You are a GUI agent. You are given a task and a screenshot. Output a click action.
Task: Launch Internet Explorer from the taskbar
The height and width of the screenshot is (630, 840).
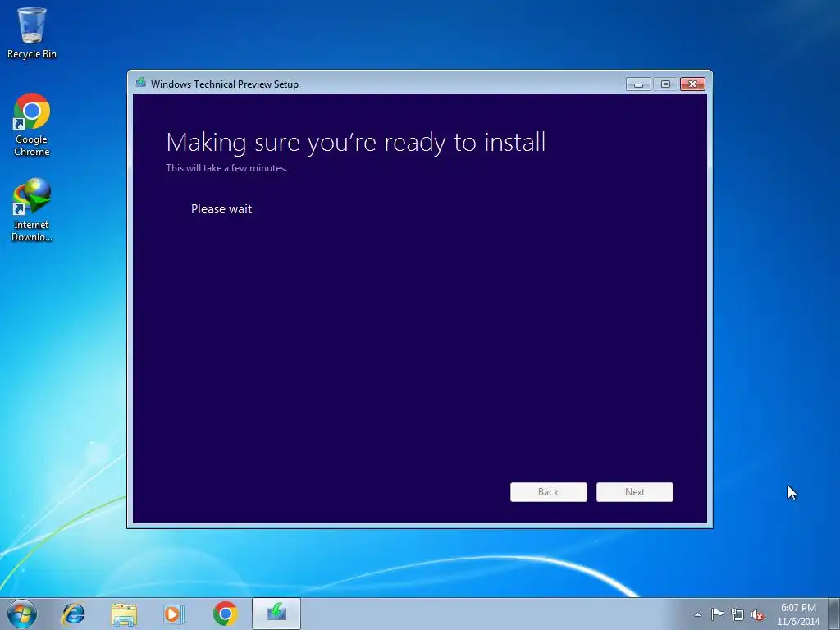[73, 614]
